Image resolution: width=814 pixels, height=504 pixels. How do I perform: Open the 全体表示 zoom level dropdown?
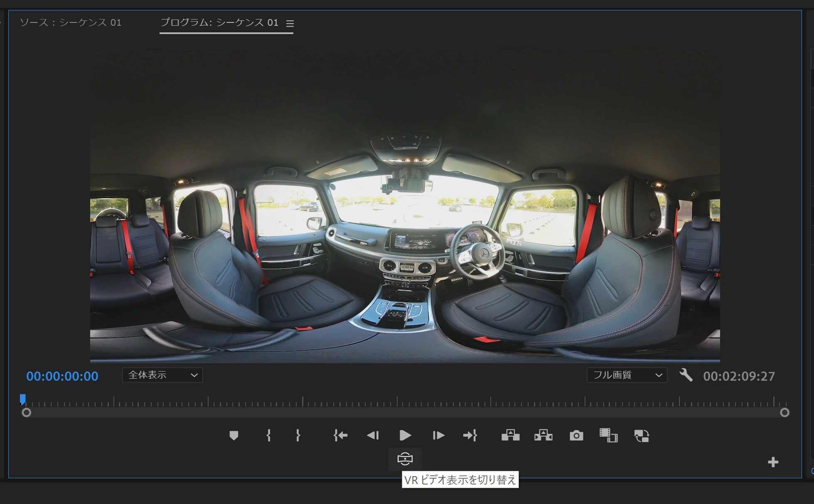click(x=162, y=375)
